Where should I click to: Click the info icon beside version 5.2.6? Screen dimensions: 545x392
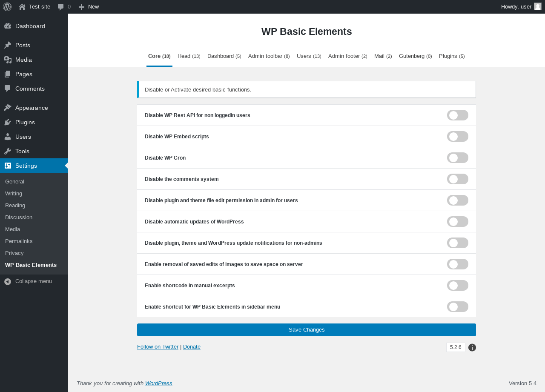[472, 347]
